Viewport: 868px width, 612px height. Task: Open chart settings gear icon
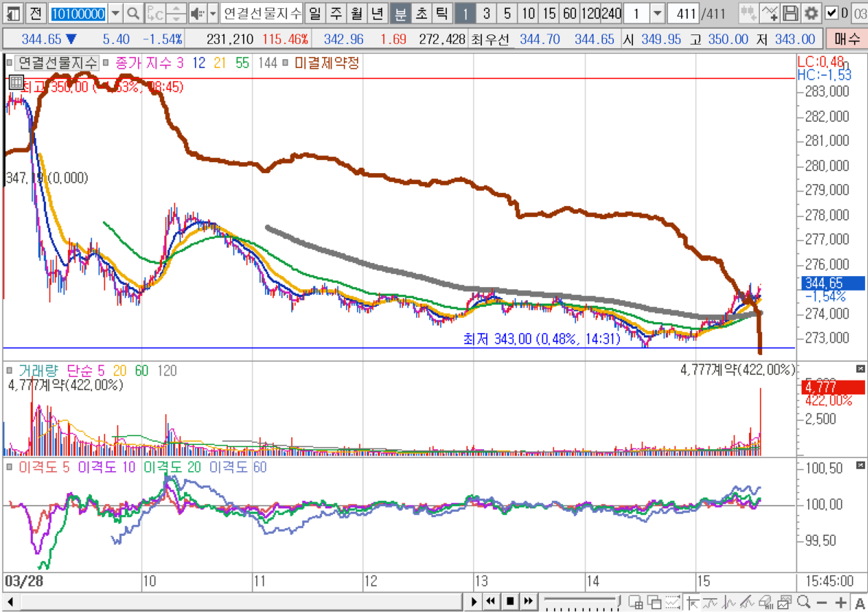(811, 13)
